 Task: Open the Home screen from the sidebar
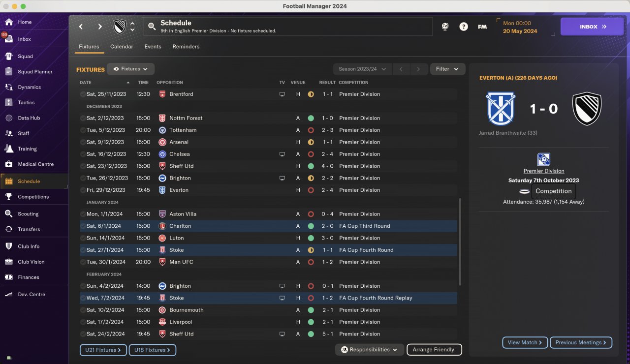(x=34, y=22)
